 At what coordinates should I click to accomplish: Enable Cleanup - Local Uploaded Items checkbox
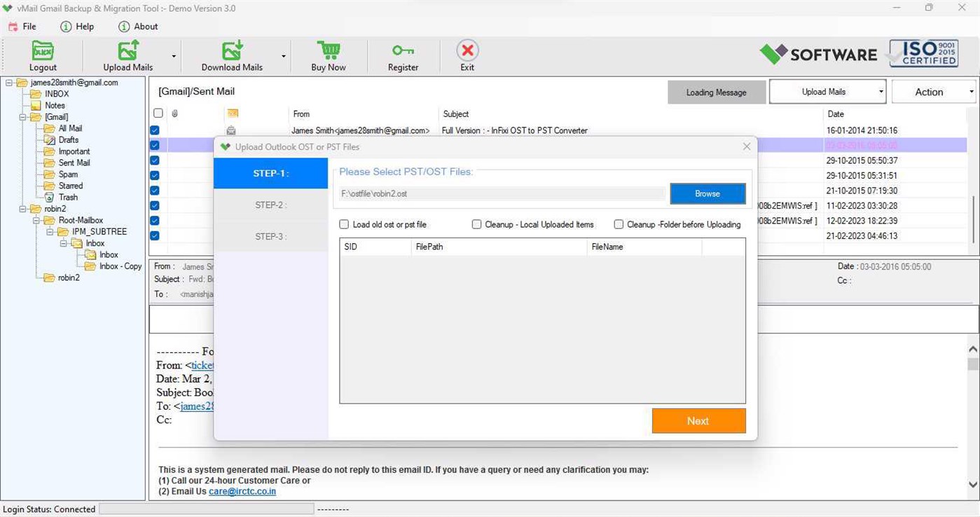(477, 225)
